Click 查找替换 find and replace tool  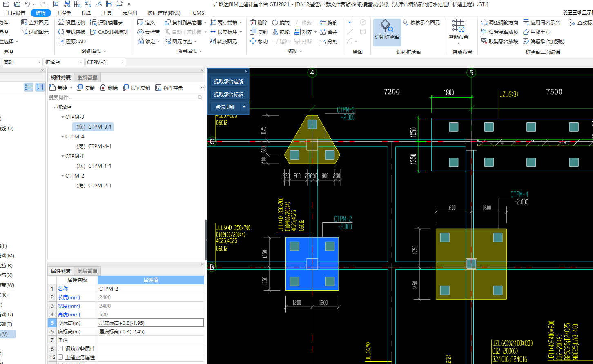pyautogui.click(x=72, y=32)
